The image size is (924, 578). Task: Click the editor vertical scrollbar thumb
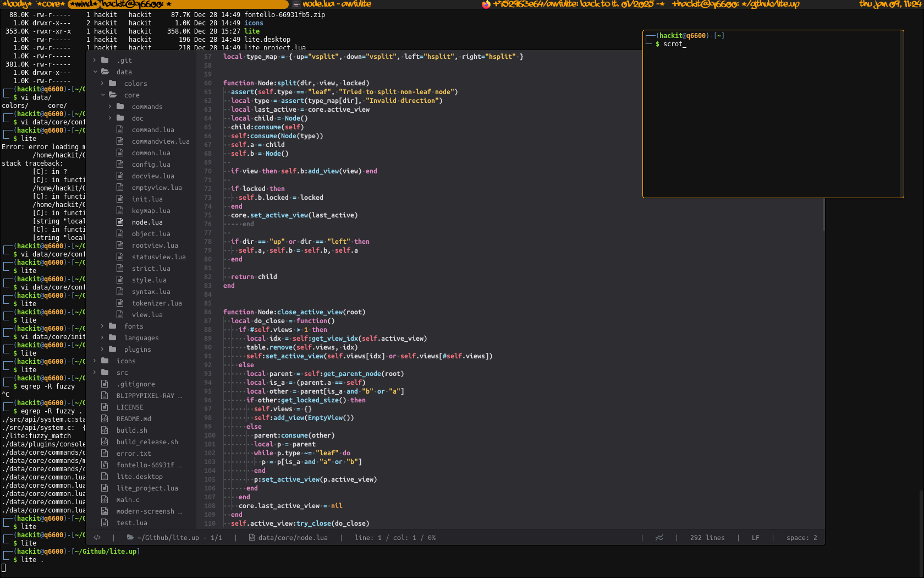(x=823, y=214)
